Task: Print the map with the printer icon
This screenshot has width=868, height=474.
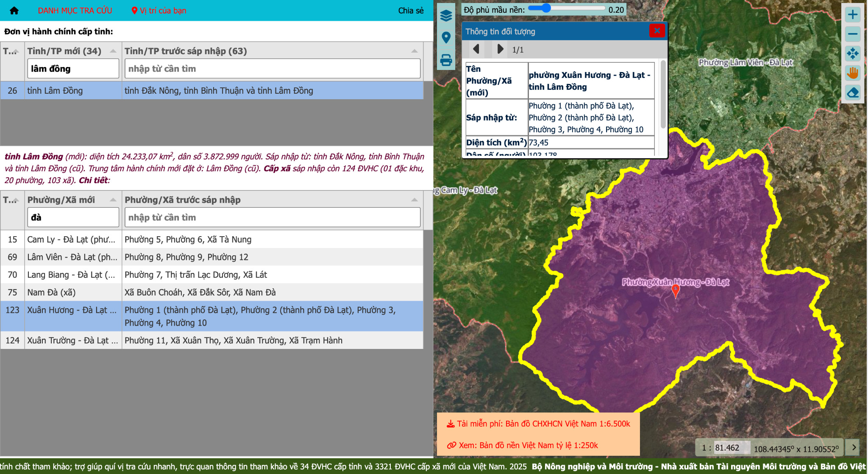Action: (446, 60)
